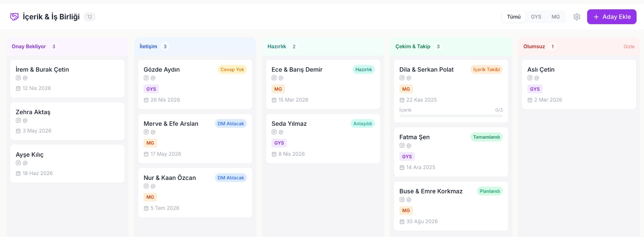Viewport: 644px width, 237px height.
Task: Click the İçerik Takibi status badge
Action: tap(487, 70)
